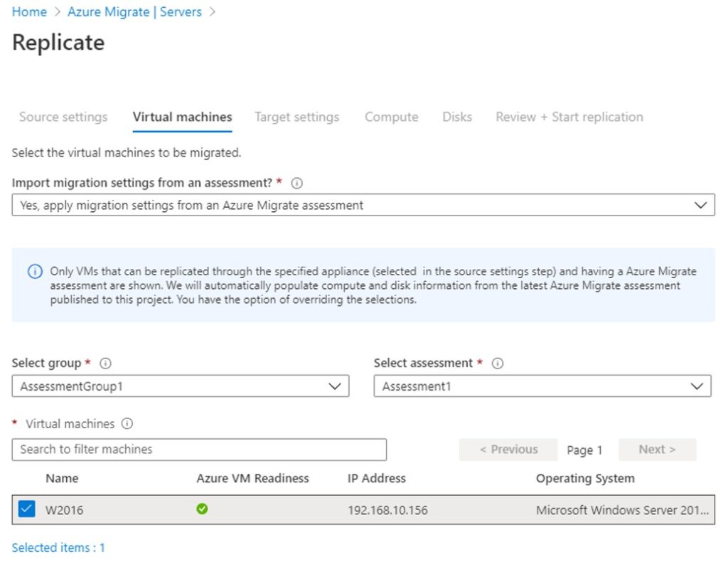Uncheck the W2016 virtual machine checkbox
This screenshot has width=728, height=562.
coord(26,509)
